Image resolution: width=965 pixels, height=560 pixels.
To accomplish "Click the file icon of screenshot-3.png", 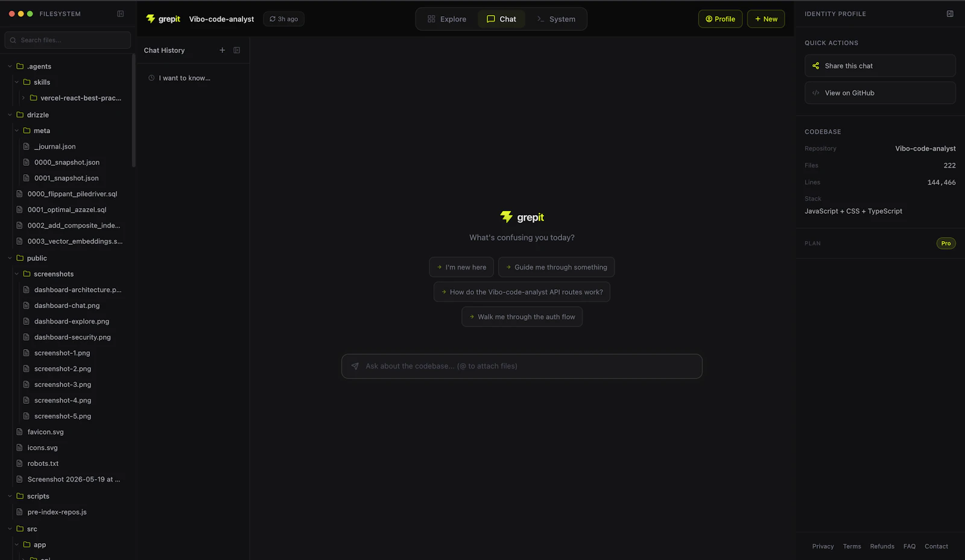I will (x=26, y=385).
